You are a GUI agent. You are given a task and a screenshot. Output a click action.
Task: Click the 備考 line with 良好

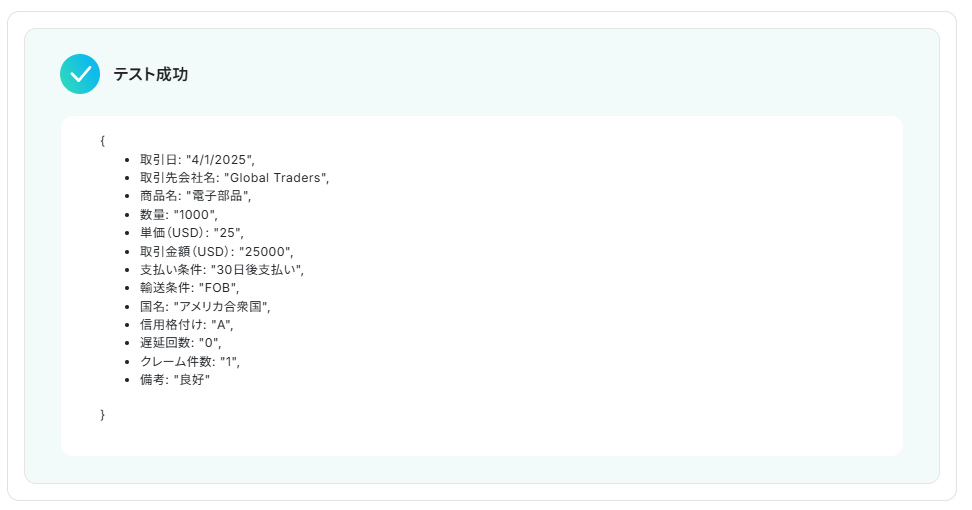[x=175, y=380]
